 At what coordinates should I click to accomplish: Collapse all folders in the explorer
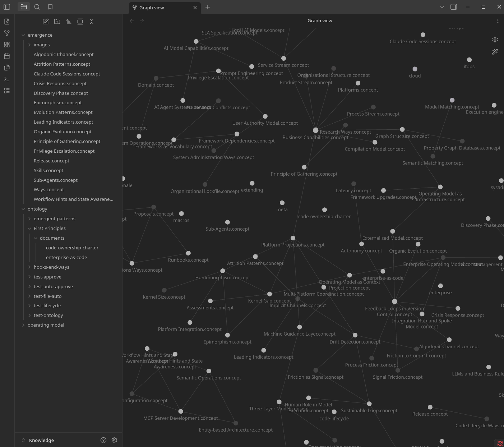point(92,22)
